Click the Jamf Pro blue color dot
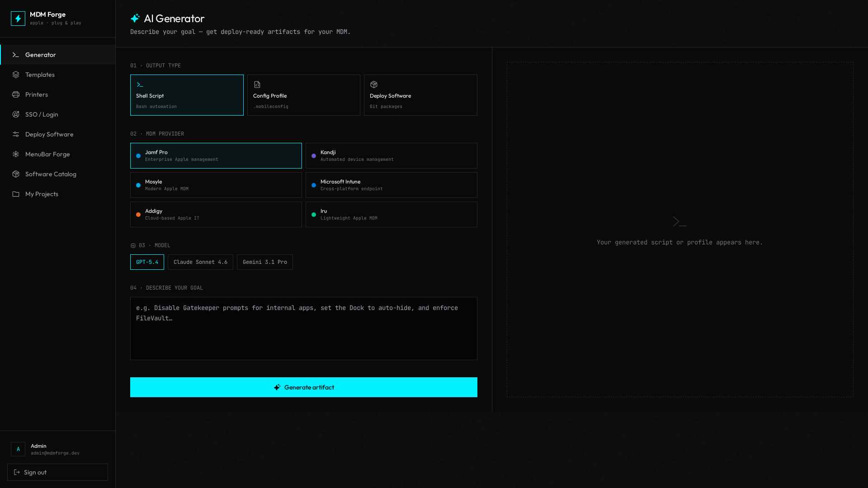Screen dimensions: 868x488 (x=138, y=156)
